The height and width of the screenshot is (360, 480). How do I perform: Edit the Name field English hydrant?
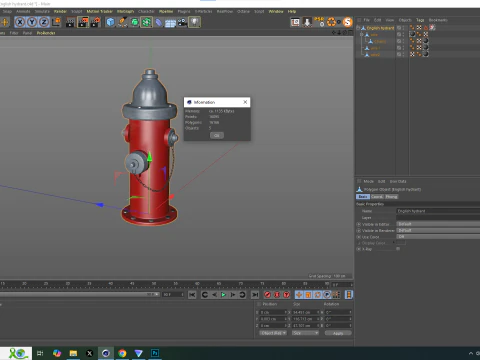(438, 211)
